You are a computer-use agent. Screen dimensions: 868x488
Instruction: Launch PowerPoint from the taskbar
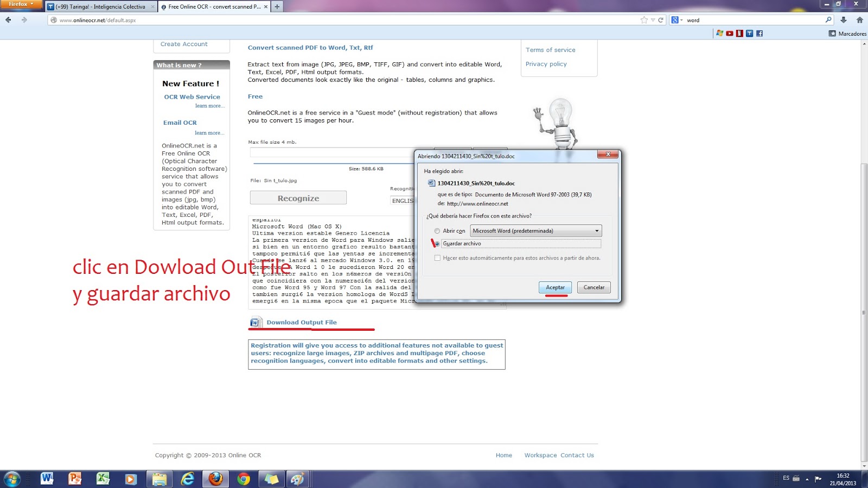(x=75, y=479)
